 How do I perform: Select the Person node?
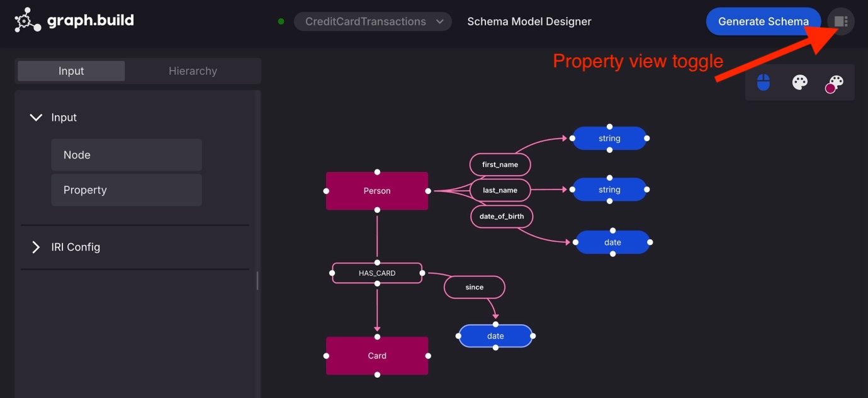click(377, 191)
